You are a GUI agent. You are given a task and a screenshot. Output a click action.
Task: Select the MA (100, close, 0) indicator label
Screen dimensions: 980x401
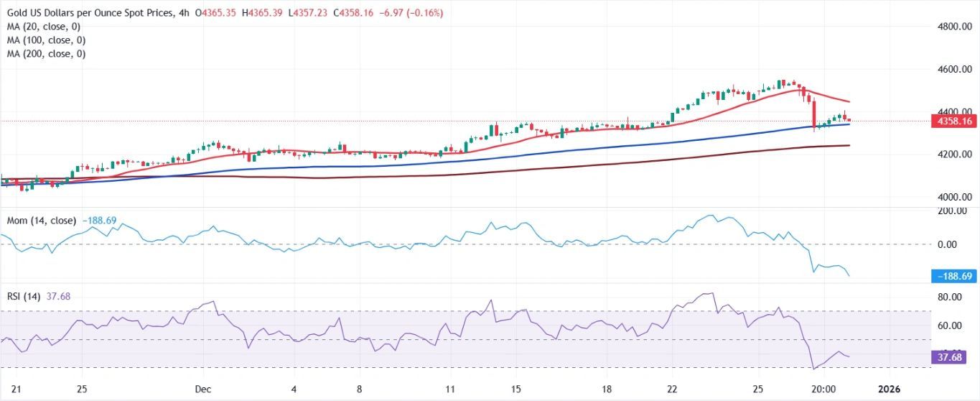[47, 40]
